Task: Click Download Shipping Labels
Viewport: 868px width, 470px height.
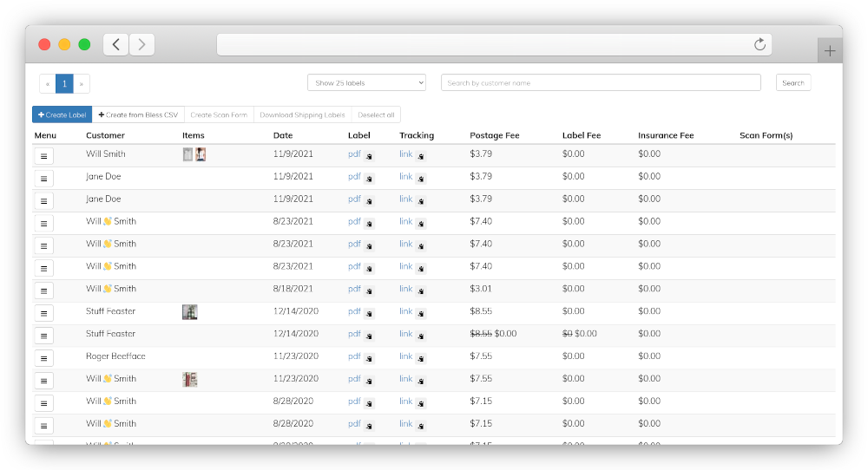Action: point(302,114)
